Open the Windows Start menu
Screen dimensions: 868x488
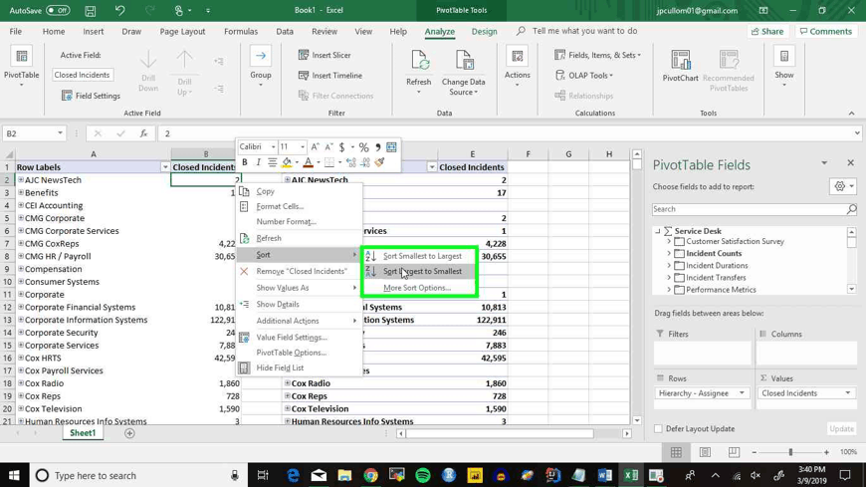coord(14,475)
